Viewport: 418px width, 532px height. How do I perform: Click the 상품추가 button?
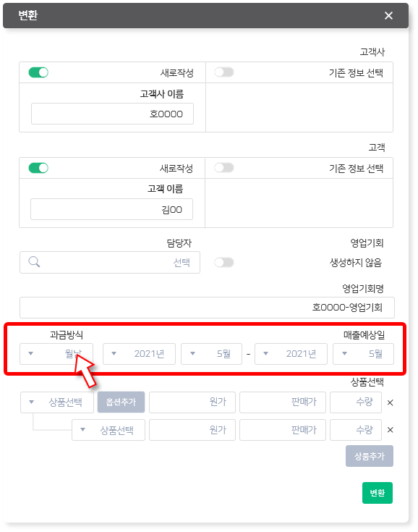click(x=370, y=456)
